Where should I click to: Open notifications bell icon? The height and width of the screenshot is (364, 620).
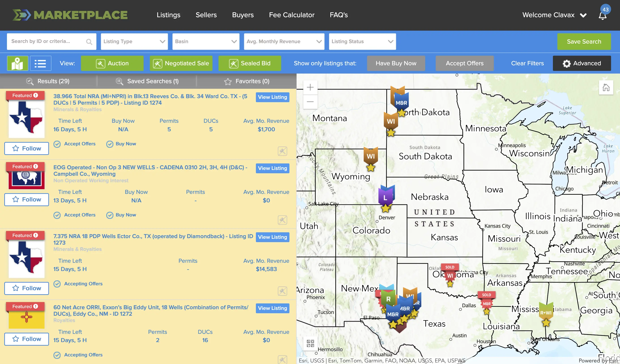coord(603,16)
